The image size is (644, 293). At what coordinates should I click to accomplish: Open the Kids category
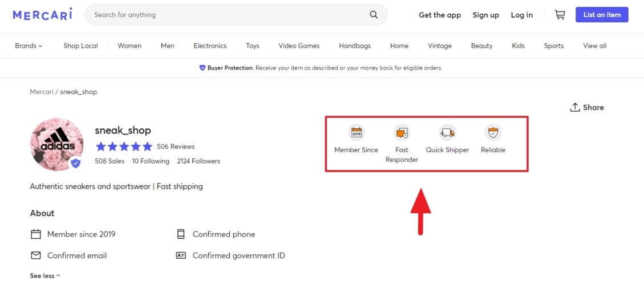coord(519,46)
